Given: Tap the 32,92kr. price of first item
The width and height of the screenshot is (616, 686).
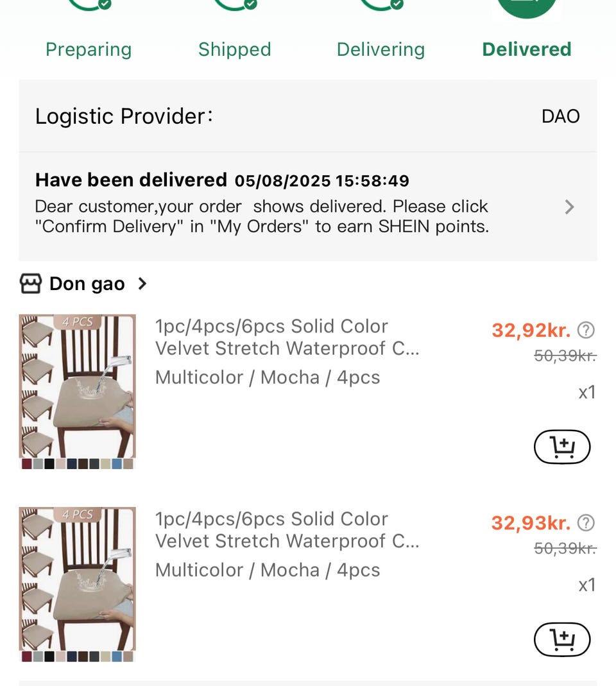Looking at the screenshot, I should (x=531, y=330).
